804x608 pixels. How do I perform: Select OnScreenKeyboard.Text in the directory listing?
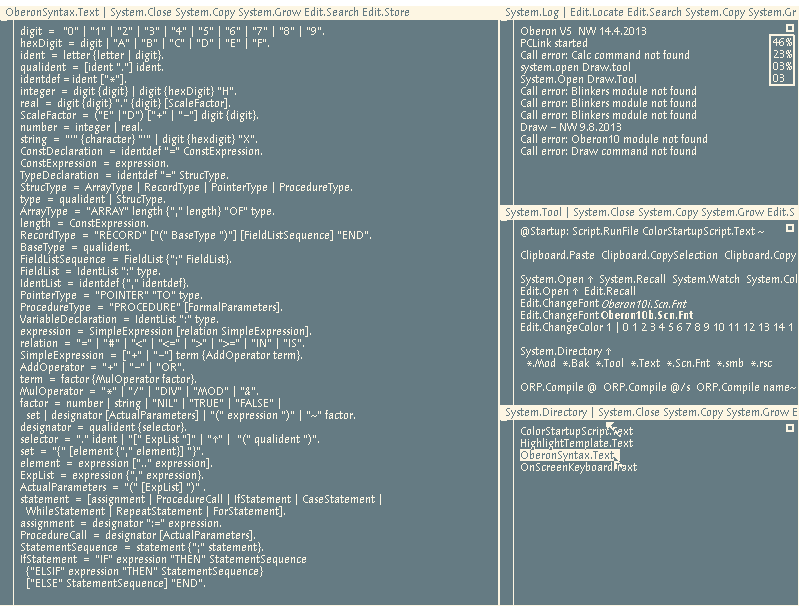coord(578,467)
